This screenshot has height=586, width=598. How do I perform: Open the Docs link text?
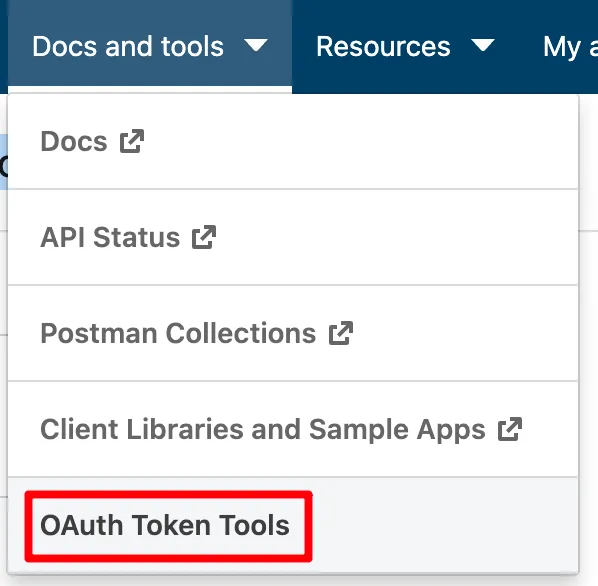coord(74,141)
